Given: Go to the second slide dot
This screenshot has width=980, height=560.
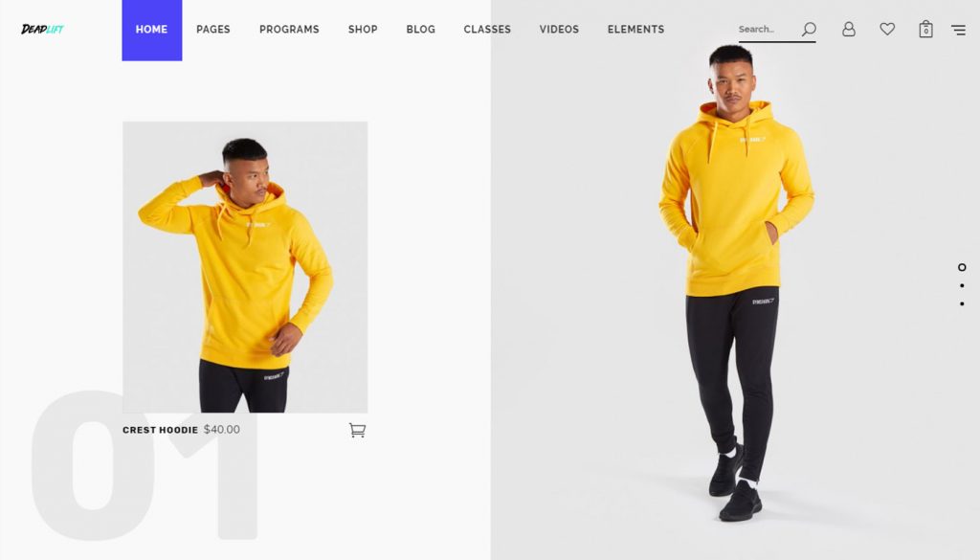Looking at the screenshot, I should pos(962,285).
